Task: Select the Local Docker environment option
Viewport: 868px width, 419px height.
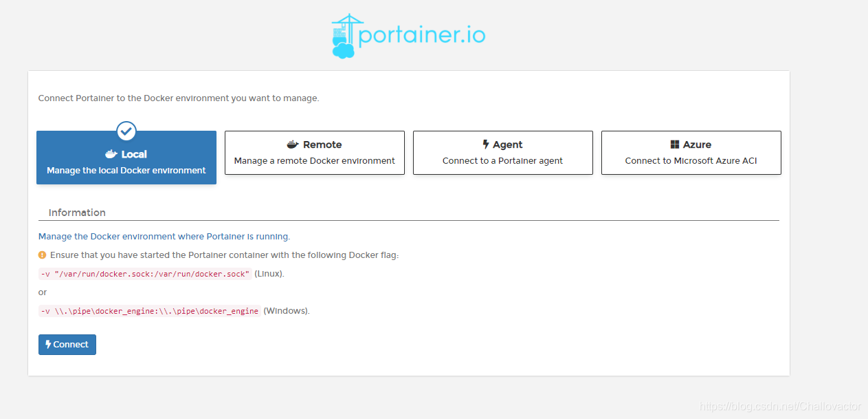Action: coord(126,158)
